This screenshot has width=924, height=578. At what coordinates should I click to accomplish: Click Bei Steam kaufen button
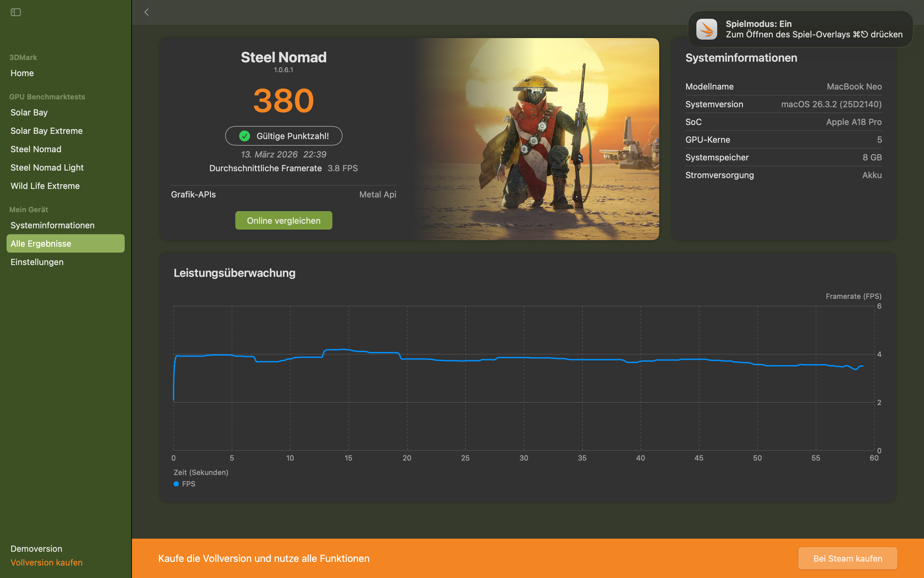[x=847, y=558]
